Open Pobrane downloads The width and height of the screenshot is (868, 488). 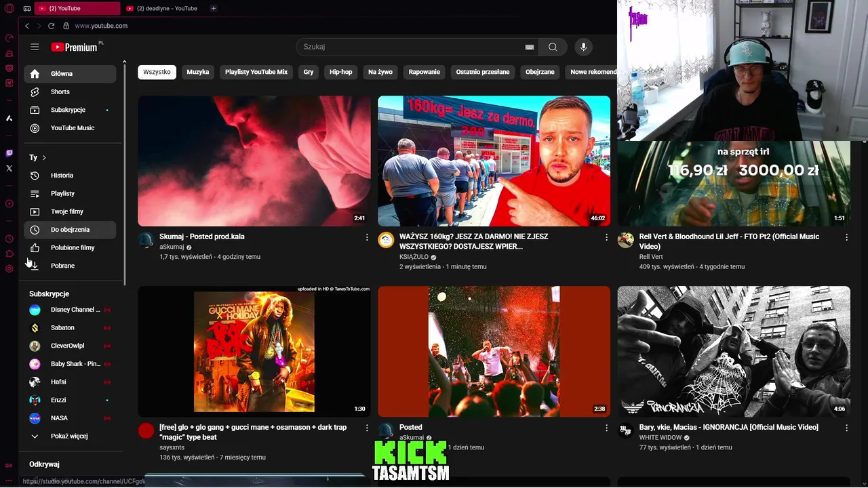click(x=70, y=266)
